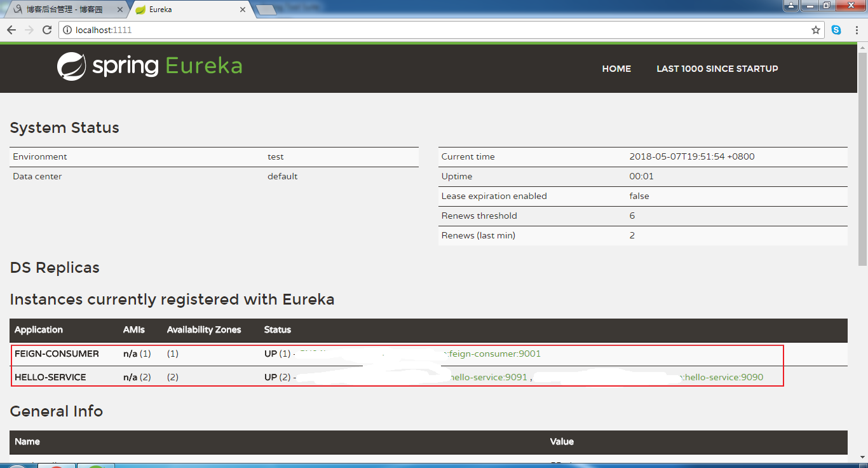The width and height of the screenshot is (868, 468).
Task: Click the vertical scrollbar thumb
Action: 862,159
